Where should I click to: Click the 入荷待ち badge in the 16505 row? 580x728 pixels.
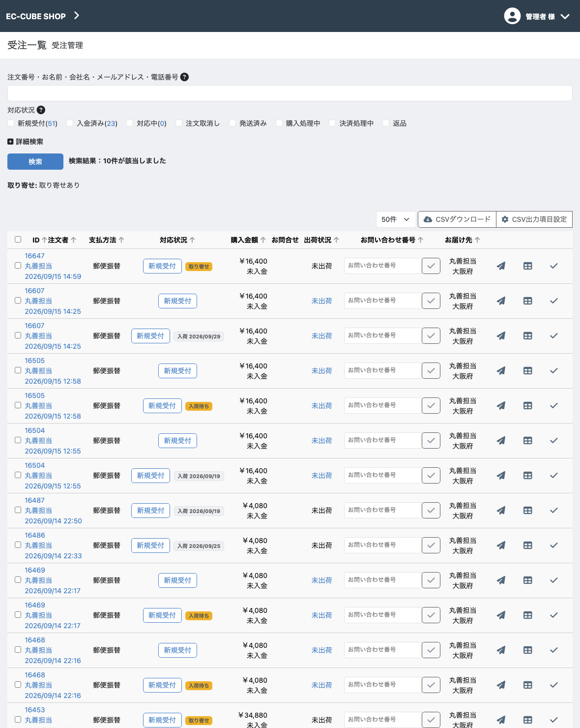199,406
